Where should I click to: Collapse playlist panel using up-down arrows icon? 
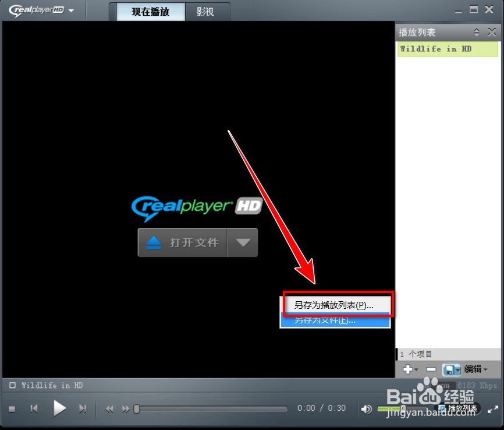pyautogui.click(x=477, y=32)
